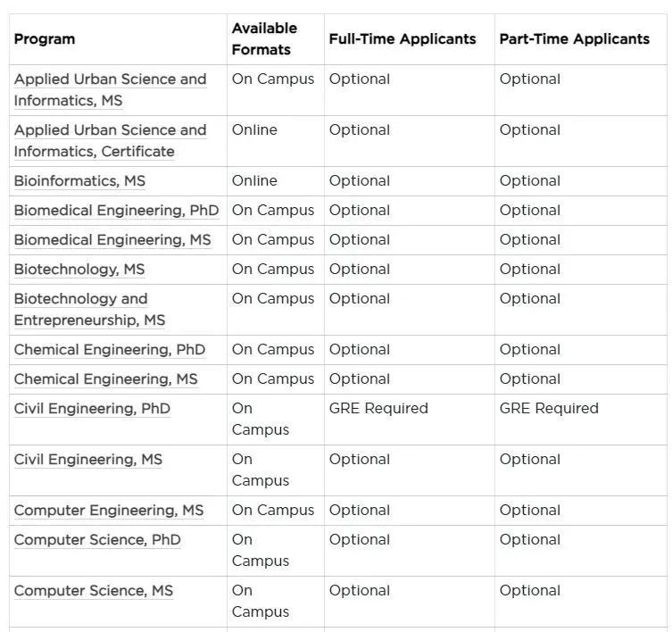
Task: Open the Chemical Engineering, MS link
Action: (105, 379)
